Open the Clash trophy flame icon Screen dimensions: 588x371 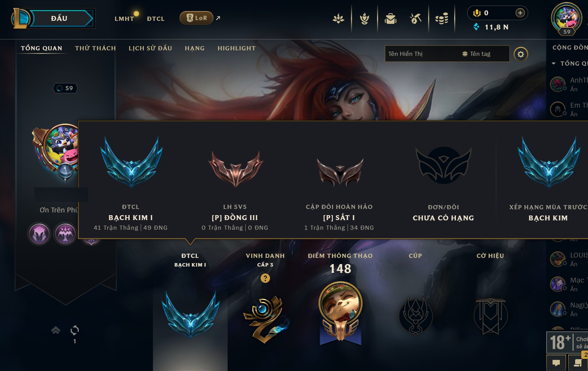tap(365, 18)
